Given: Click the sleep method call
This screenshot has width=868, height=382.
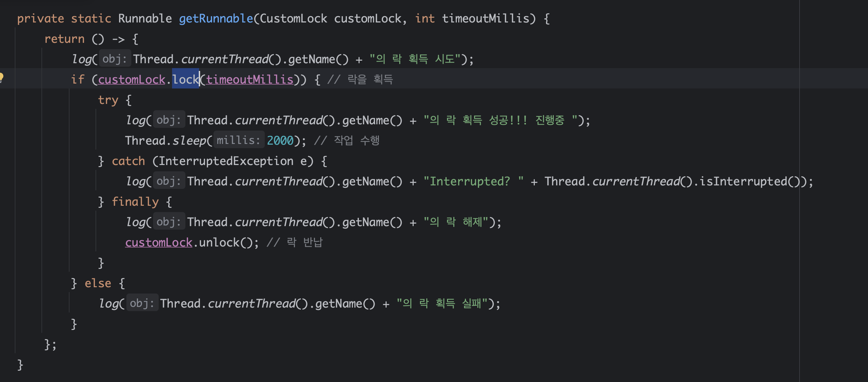Looking at the screenshot, I should pyautogui.click(x=189, y=141).
